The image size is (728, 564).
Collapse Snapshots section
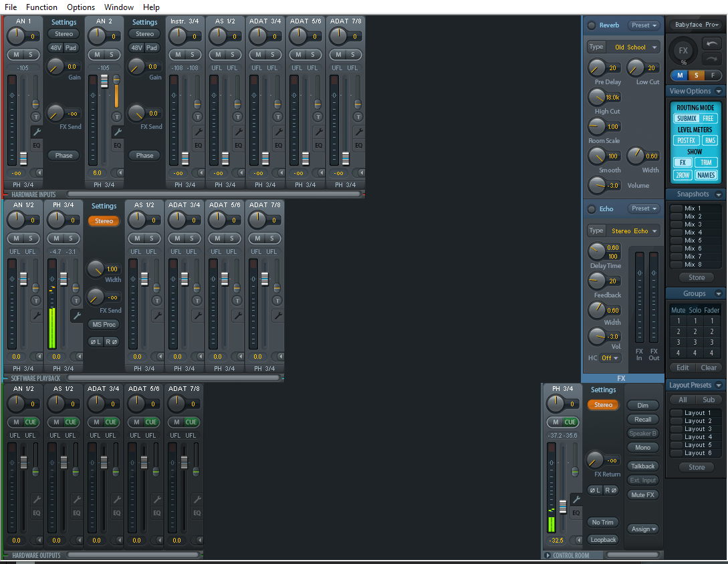[719, 194]
